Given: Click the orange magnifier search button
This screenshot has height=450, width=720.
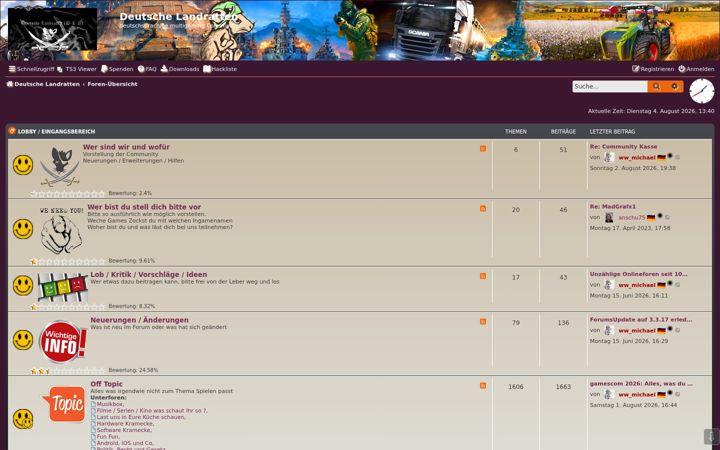Looking at the screenshot, I should (656, 86).
